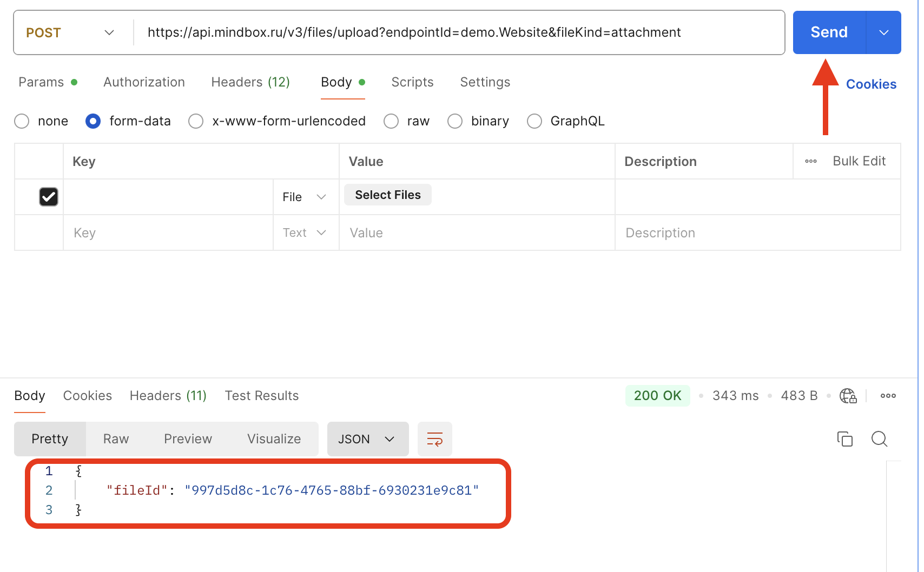The height and width of the screenshot is (572, 924).
Task: Click the "fileId" key in response
Action: click(137, 490)
